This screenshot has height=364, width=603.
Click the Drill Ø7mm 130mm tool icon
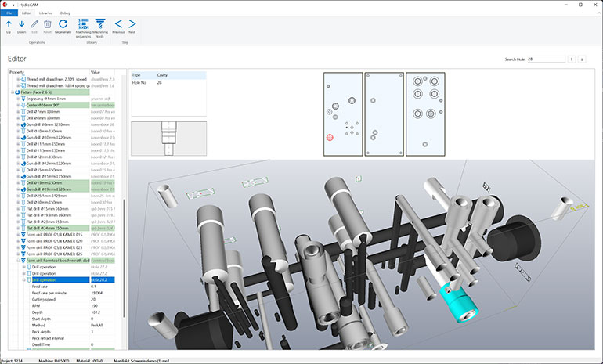point(23,111)
